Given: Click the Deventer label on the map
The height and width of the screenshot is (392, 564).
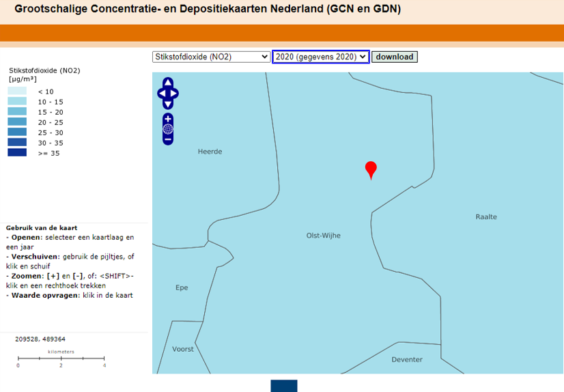Looking at the screenshot, I should point(407,360).
